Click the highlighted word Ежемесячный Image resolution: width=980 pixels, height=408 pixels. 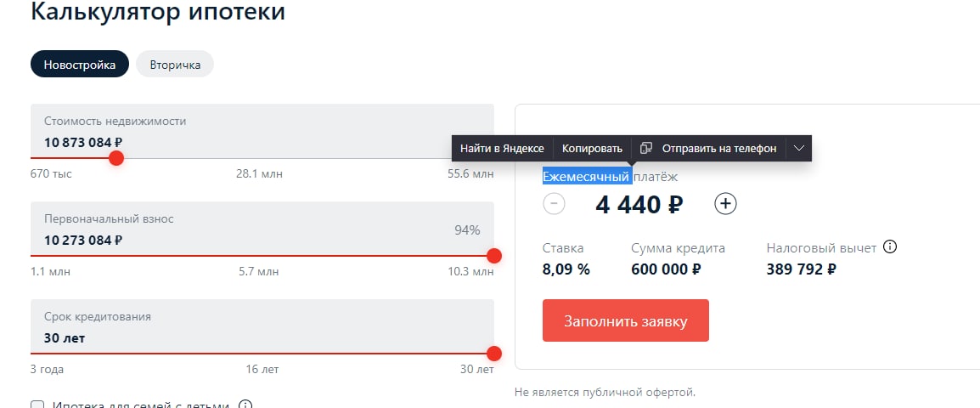click(x=586, y=177)
